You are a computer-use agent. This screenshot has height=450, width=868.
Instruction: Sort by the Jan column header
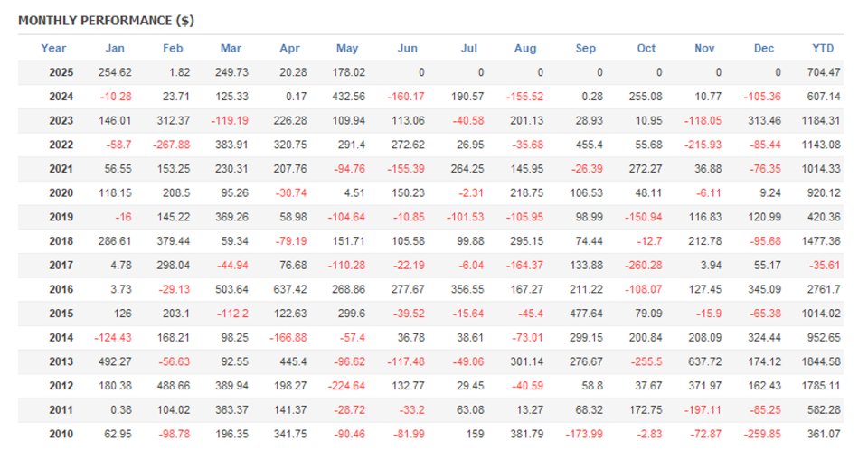click(115, 49)
